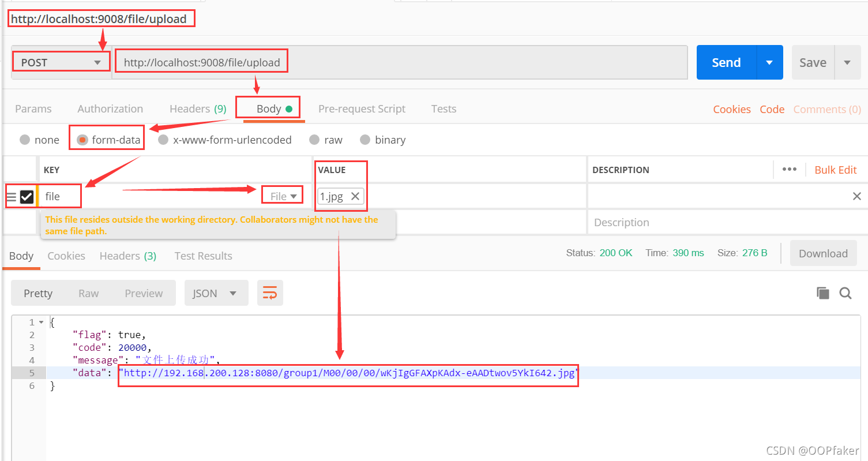
Task: Open the File type selector on the file row
Action: (x=282, y=195)
